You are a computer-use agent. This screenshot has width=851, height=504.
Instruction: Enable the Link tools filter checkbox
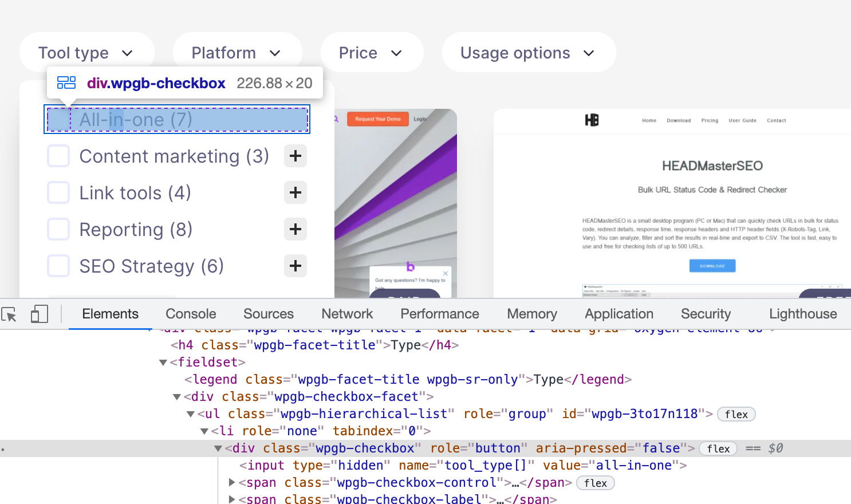pyautogui.click(x=58, y=192)
